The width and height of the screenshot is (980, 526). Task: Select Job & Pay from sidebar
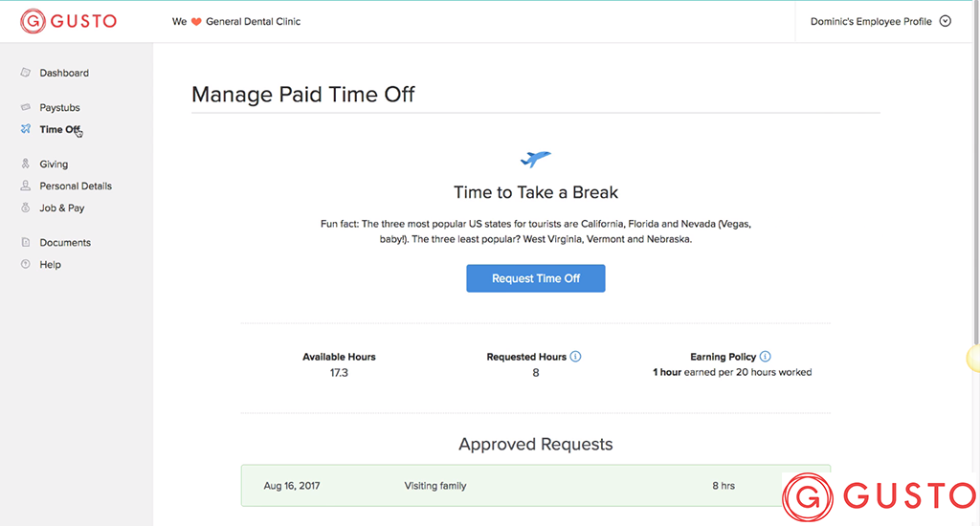(x=62, y=208)
